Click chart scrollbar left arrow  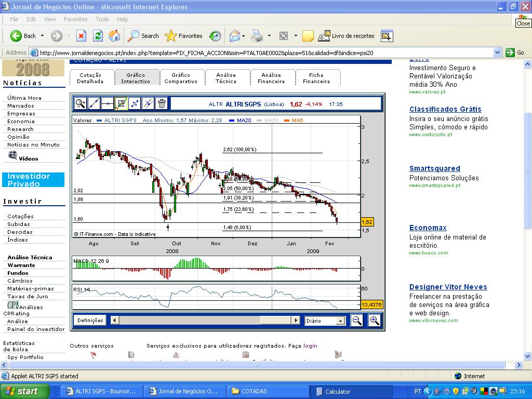[x=115, y=320]
